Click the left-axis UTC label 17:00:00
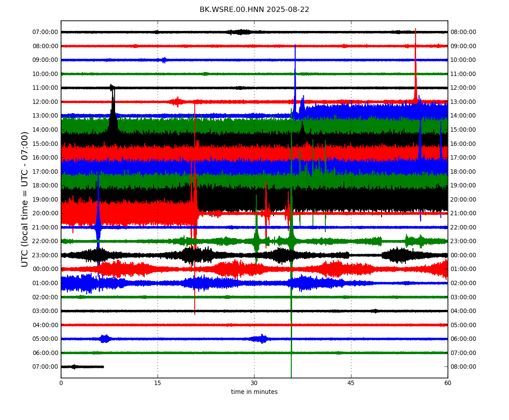This screenshot has width=509, height=420. pos(45,172)
